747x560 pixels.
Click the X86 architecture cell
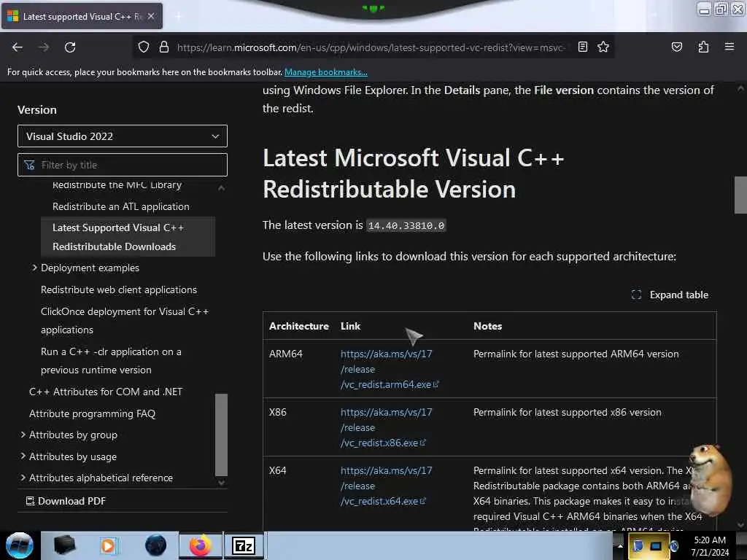277,412
